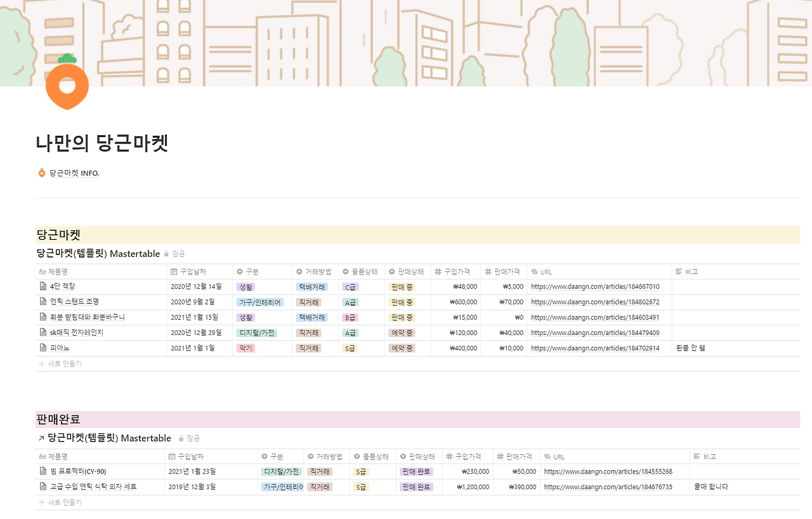Image resolution: width=812 pixels, height=519 pixels.
Task: Open the 디지털/가전 tag in the 빔 프로젝터(CY-90) row
Action: (281, 471)
